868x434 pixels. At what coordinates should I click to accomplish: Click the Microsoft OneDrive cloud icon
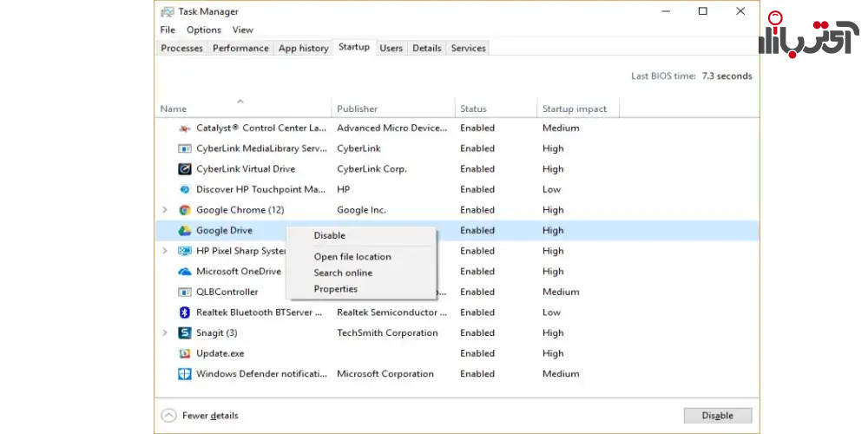coord(184,272)
